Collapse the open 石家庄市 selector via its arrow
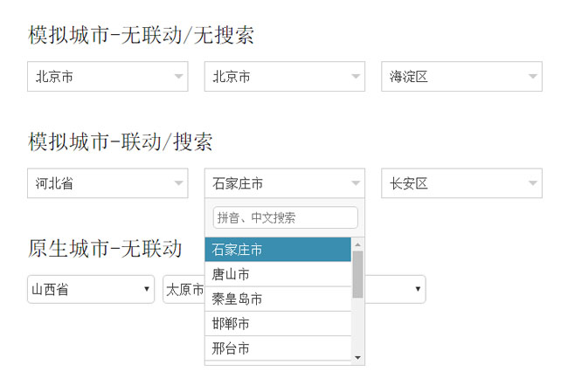The image size is (568, 392). coord(355,183)
